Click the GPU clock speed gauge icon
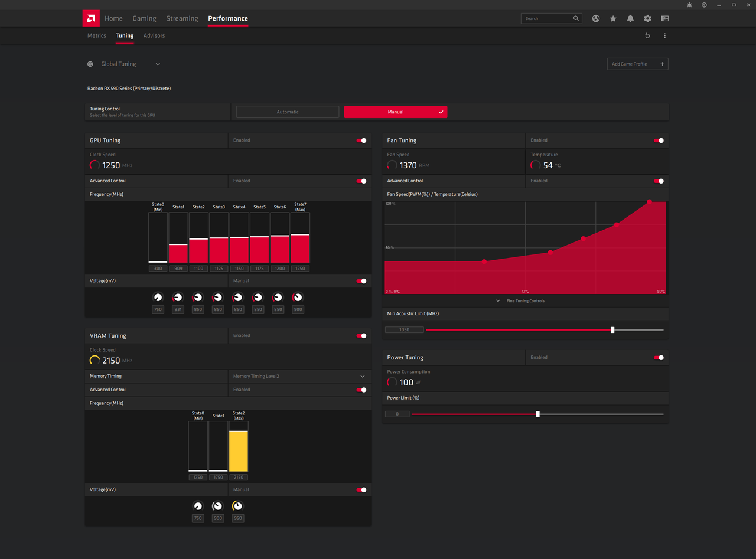756x559 pixels. tap(94, 165)
